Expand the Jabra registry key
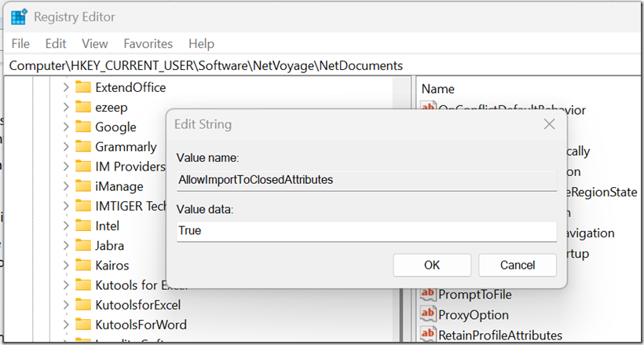The image size is (644, 345). point(66,245)
